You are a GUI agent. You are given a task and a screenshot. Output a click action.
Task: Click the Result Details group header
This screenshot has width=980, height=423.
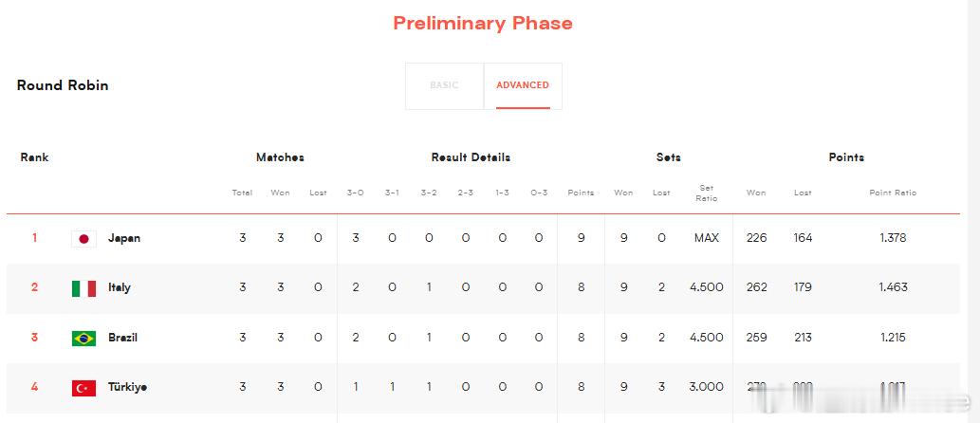click(x=471, y=157)
